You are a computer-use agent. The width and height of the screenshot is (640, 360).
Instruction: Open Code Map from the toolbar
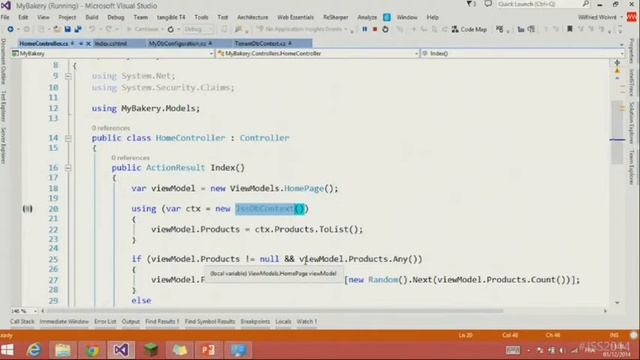[469, 29]
